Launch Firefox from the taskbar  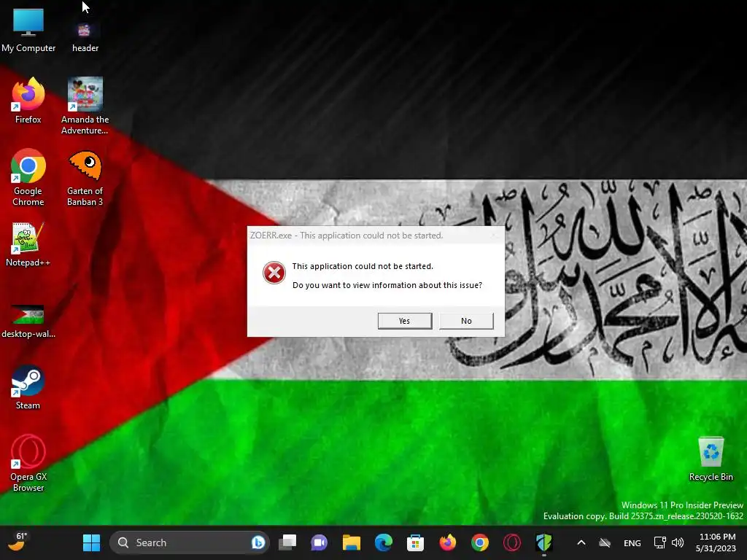pyautogui.click(x=447, y=542)
